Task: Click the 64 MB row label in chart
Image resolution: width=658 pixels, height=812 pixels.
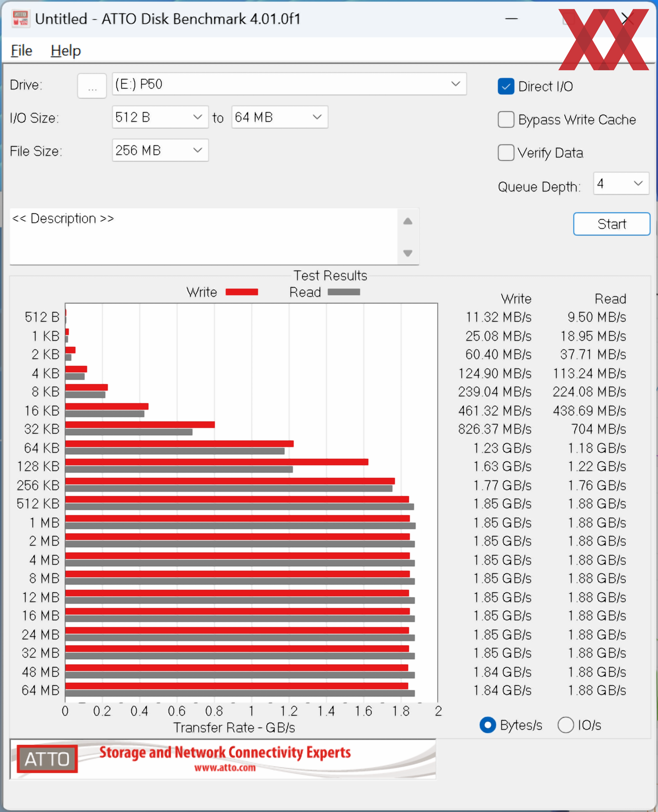Action: pyautogui.click(x=40, y=690)
